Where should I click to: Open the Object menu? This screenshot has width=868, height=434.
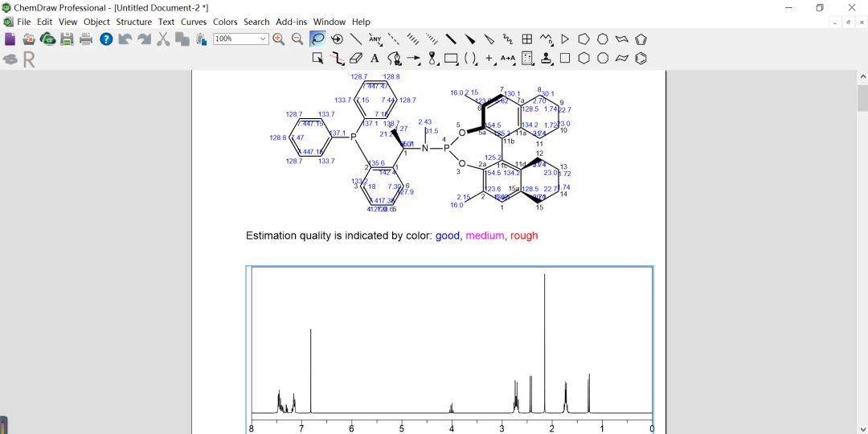click(97, 23)
